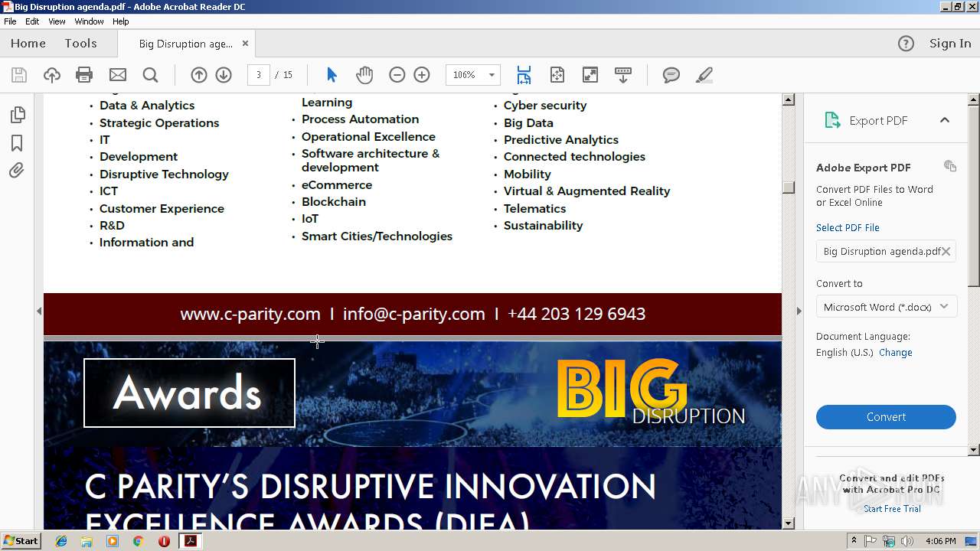Open the Convert to format dropdown
Viewport: 980px width, 551px height.
[x=886, y=307]
